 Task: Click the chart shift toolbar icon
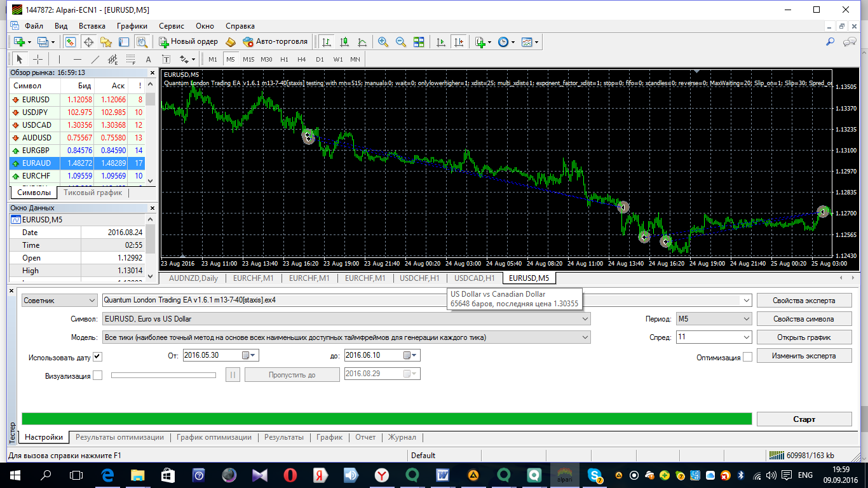[459, 42]
